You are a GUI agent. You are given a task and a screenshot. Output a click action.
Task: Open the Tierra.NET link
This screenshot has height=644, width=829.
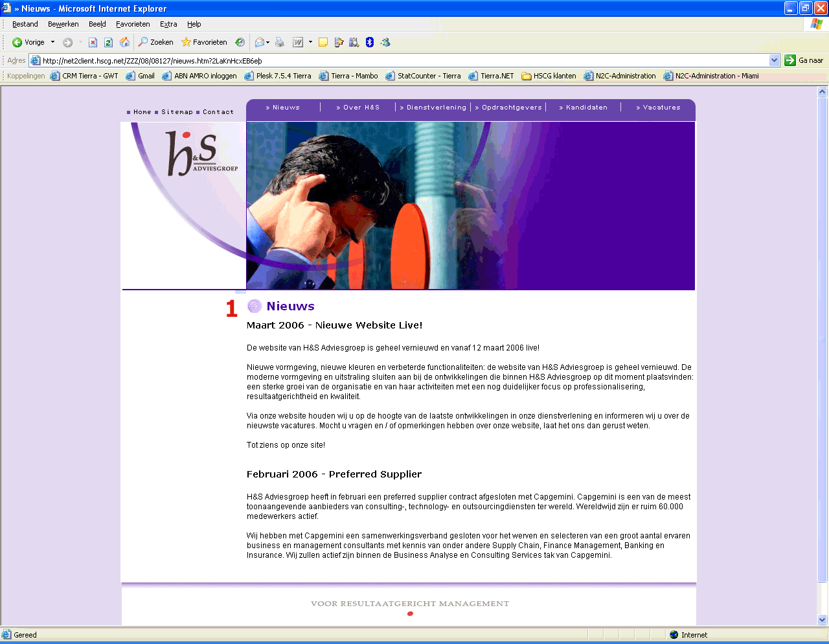tap(491, 76)
